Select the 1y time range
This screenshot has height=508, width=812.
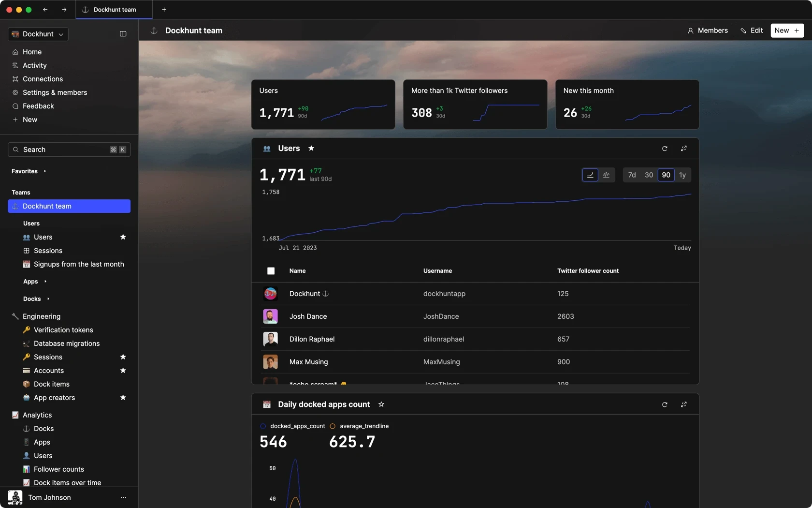(682, 175)
